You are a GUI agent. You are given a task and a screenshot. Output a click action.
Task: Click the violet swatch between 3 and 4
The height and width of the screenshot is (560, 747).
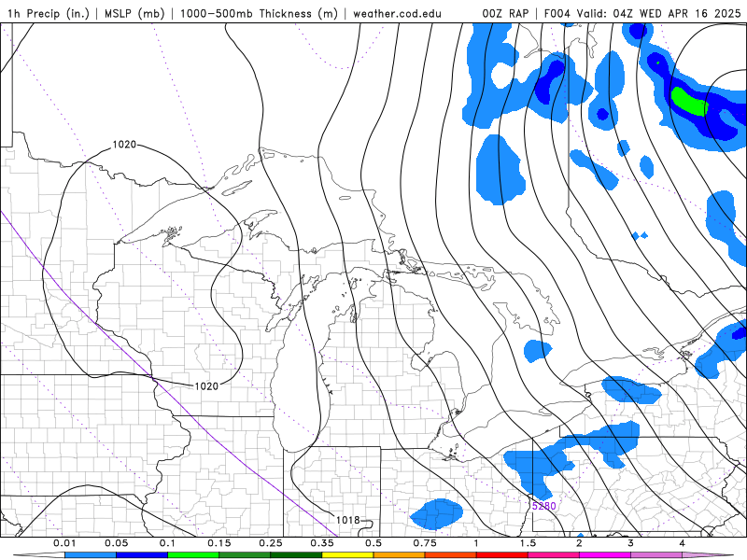(656, 555)
